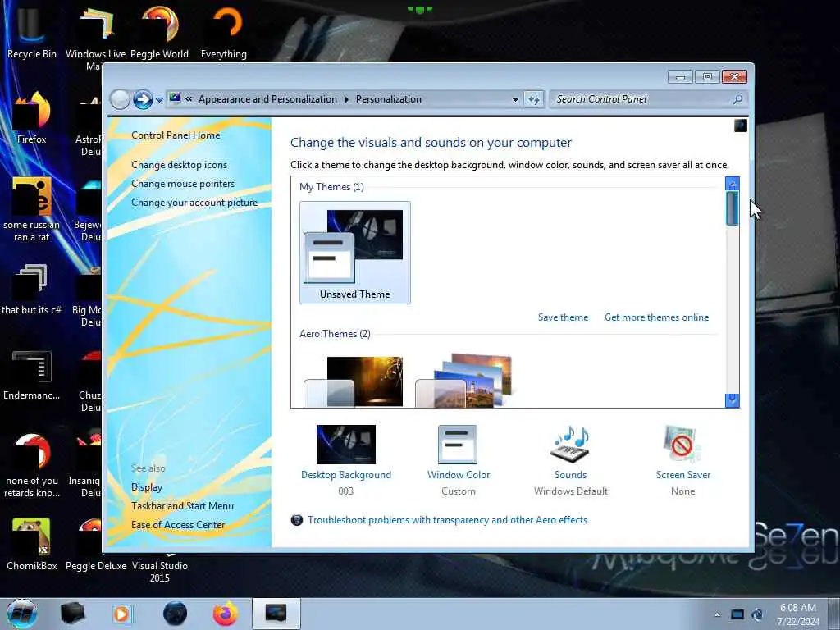Click the action center monitor tray icon

click(737, 614)
